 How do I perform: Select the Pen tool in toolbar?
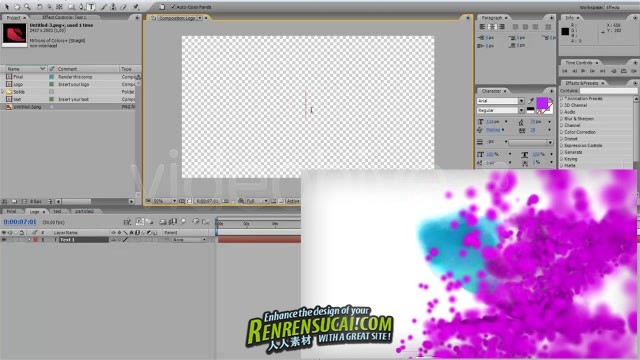coord(81,7)
